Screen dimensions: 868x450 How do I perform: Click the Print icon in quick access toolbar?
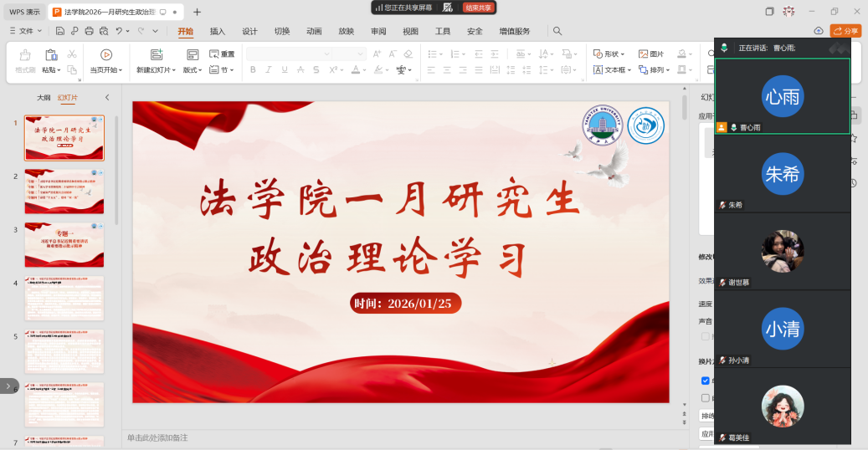89,31
